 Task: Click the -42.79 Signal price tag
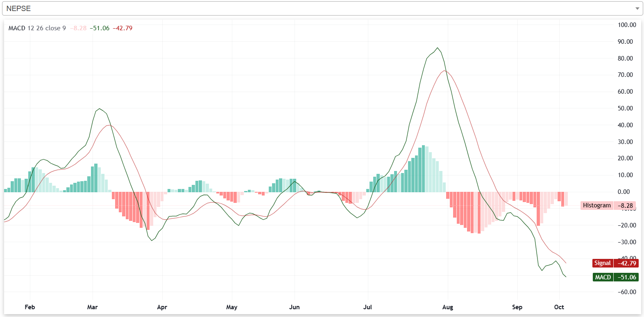626,263
